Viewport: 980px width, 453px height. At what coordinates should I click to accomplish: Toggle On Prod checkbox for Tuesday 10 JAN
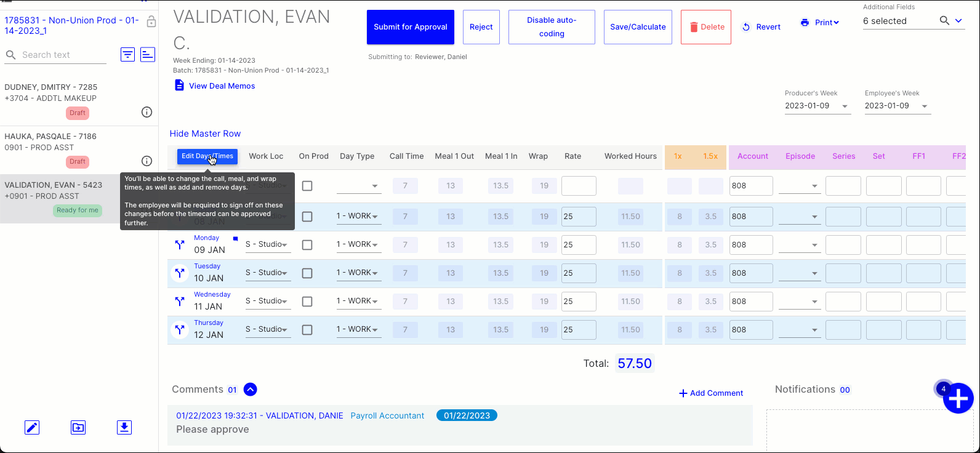click(307, 273)
